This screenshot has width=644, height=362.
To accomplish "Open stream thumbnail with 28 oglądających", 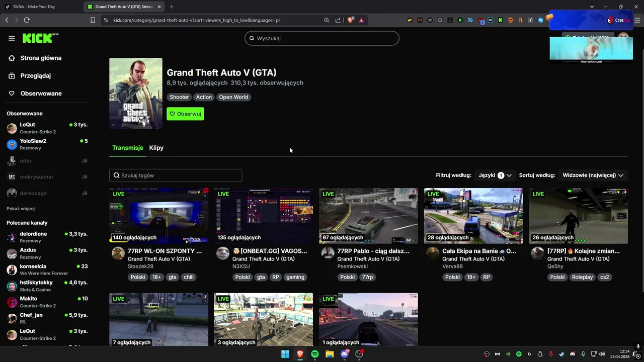I will tap(473, 216).
